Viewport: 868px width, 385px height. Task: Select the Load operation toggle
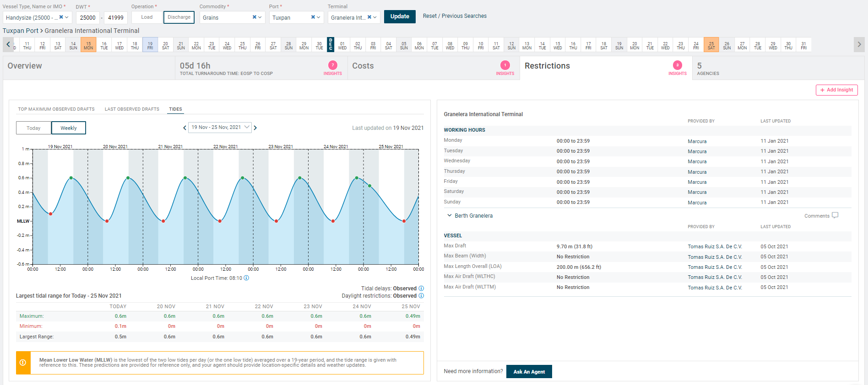(147, 17)
